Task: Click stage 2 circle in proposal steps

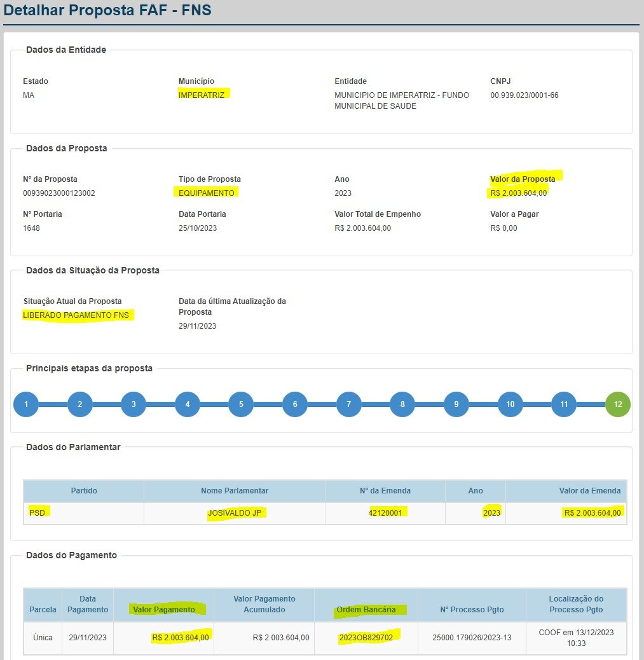Action: [x=80, y=404]
